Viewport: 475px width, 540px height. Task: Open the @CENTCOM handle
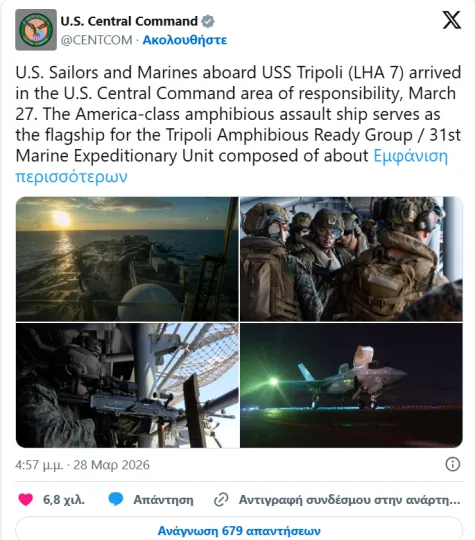coord(96,40)
